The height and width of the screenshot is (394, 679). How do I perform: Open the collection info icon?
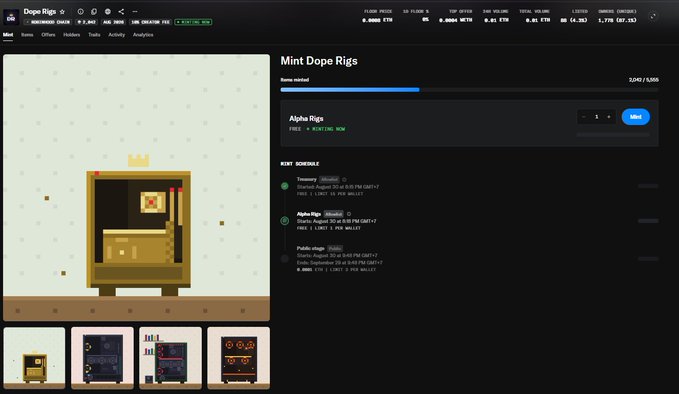click(81, 12)
